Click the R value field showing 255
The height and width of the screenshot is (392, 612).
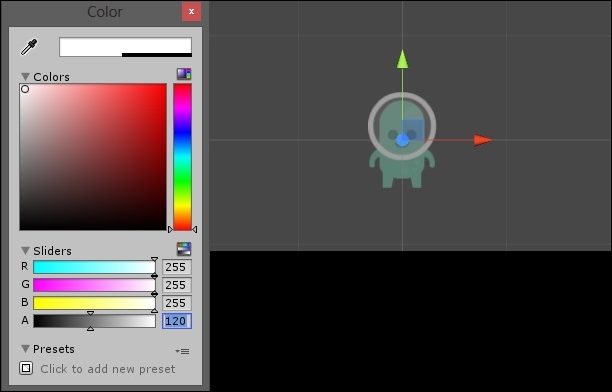tap(177, 267)
